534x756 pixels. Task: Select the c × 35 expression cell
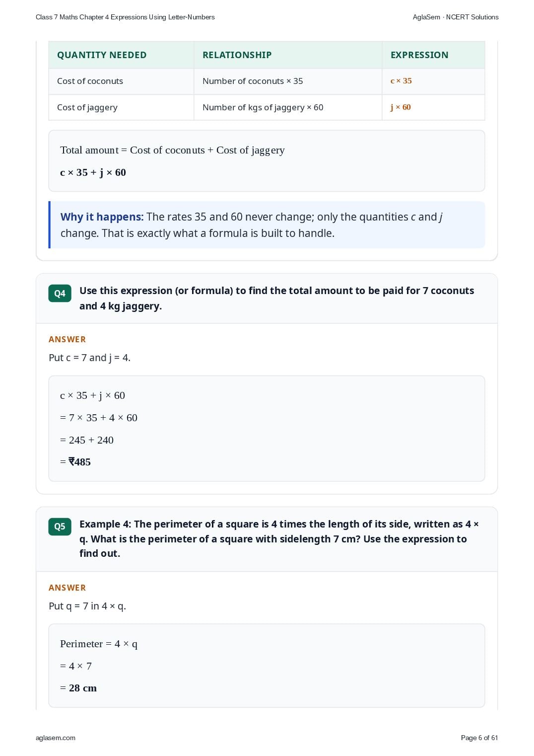(401, 81)
